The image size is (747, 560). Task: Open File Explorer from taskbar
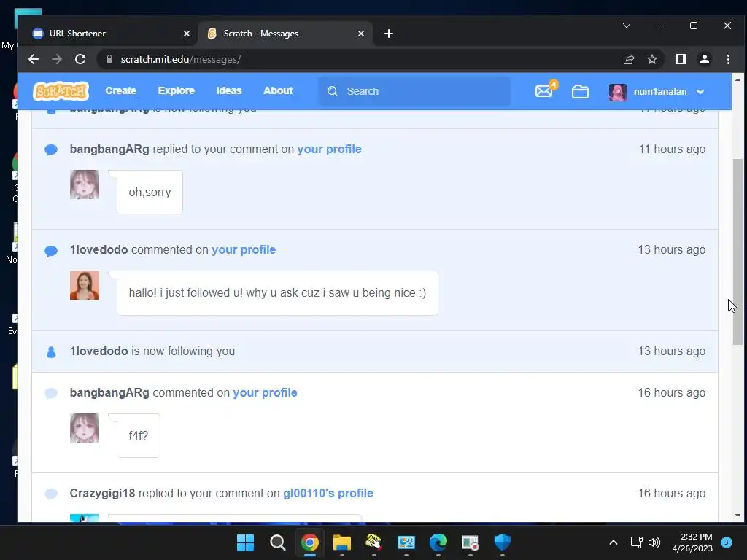coord(341,542)
